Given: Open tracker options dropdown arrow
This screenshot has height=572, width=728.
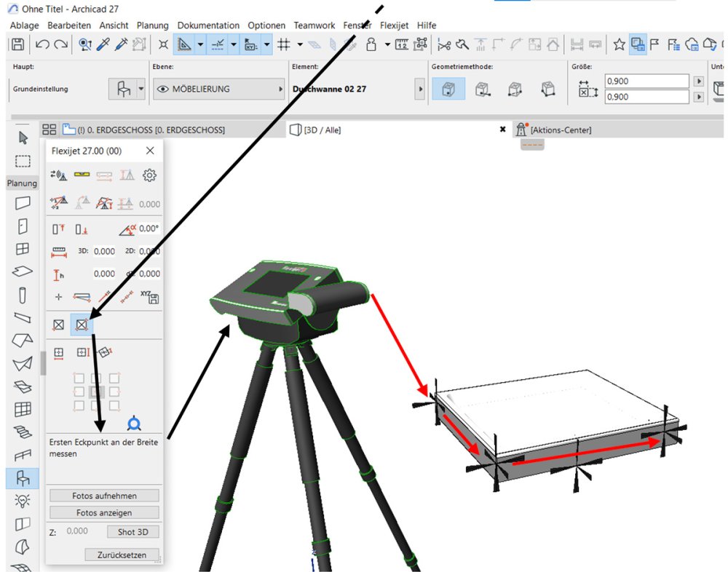Looking at the screenshot, I should [x=267, y=44].
